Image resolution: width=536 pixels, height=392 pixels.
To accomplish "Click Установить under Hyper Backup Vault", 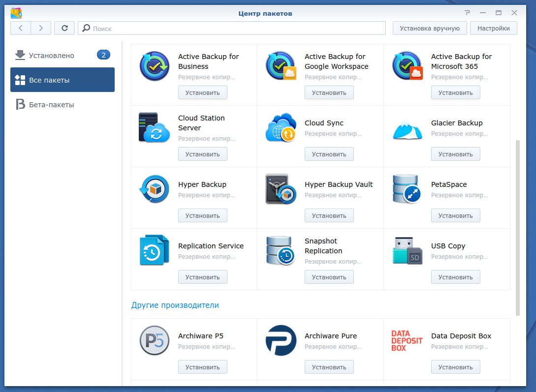I will click(x=329, y=215).
